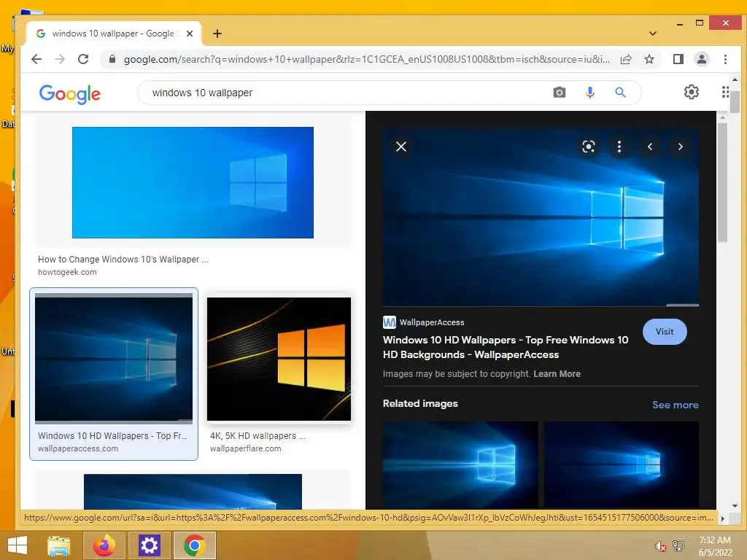Open the Google apps grid

coord(724,92)
